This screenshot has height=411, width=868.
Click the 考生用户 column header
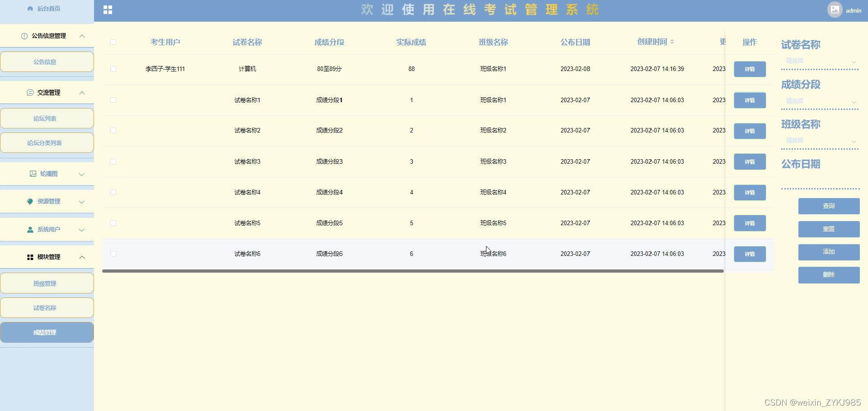coord(165,42)
